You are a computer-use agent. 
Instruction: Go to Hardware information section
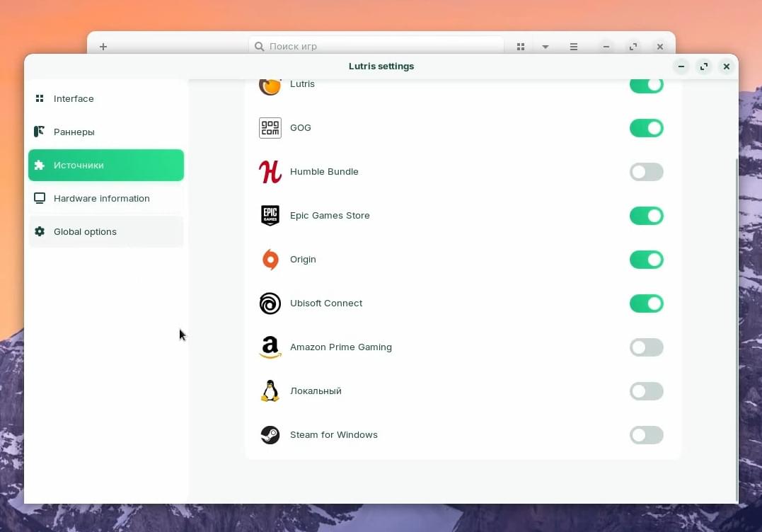click(x=106, y=198)
